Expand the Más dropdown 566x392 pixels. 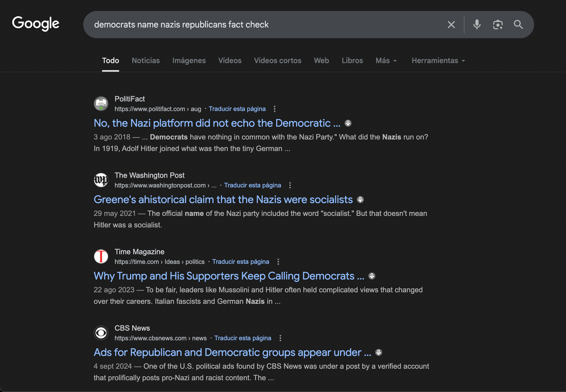pos(386,61)
